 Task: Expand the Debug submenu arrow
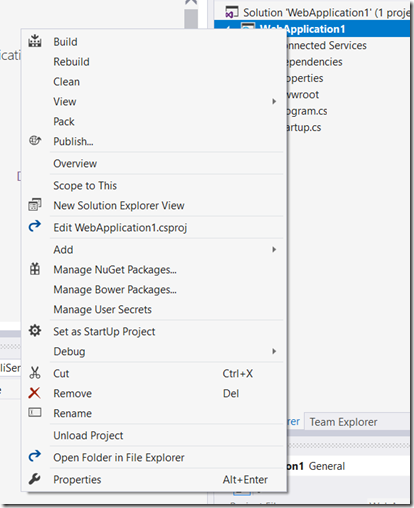click(x=274, y=351)
